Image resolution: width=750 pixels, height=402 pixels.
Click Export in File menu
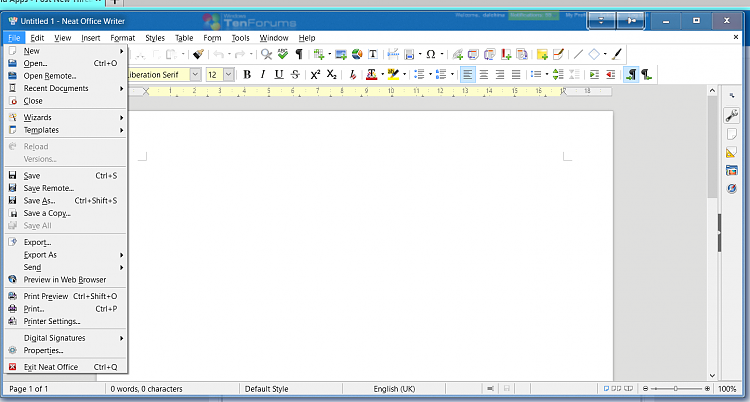(x=65, y=242)
